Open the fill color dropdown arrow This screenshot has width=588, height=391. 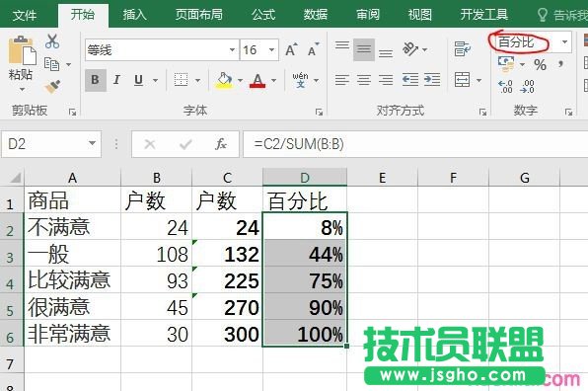coord(240,80)
